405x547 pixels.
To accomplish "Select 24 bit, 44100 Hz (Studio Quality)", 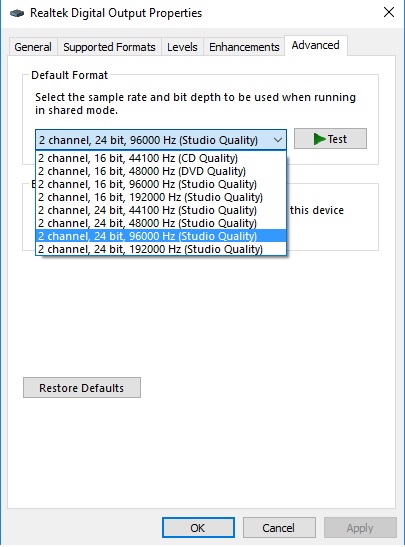I will click(x=161, y=210).
